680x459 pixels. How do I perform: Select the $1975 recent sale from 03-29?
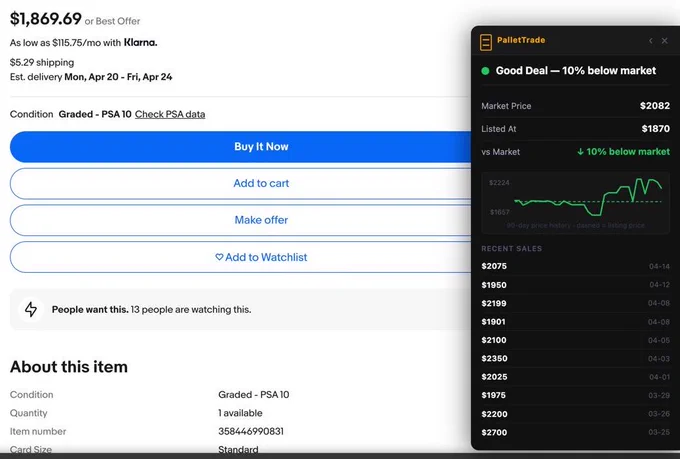click(575, 395)
